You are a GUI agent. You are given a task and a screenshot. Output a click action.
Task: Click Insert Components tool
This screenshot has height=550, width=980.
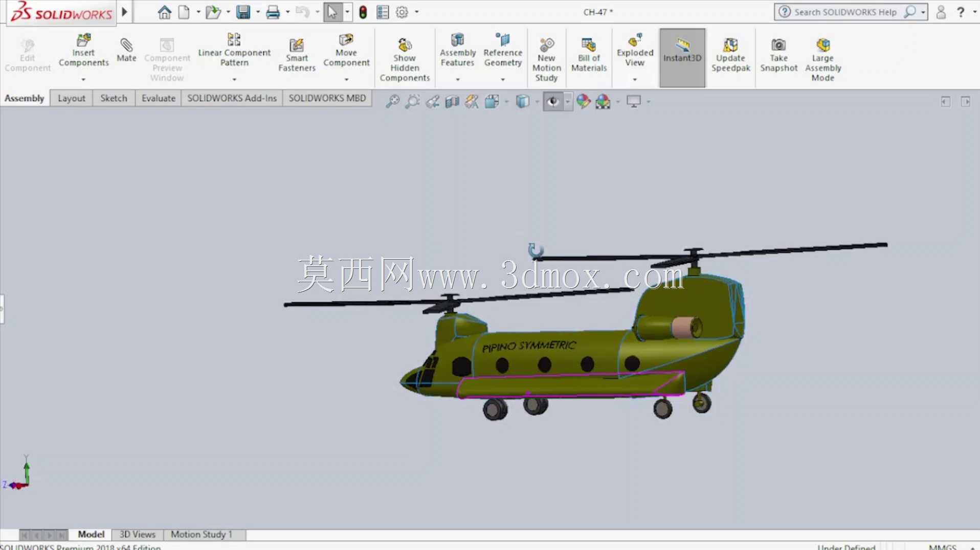pyautogui.click(x=84, y=51)
